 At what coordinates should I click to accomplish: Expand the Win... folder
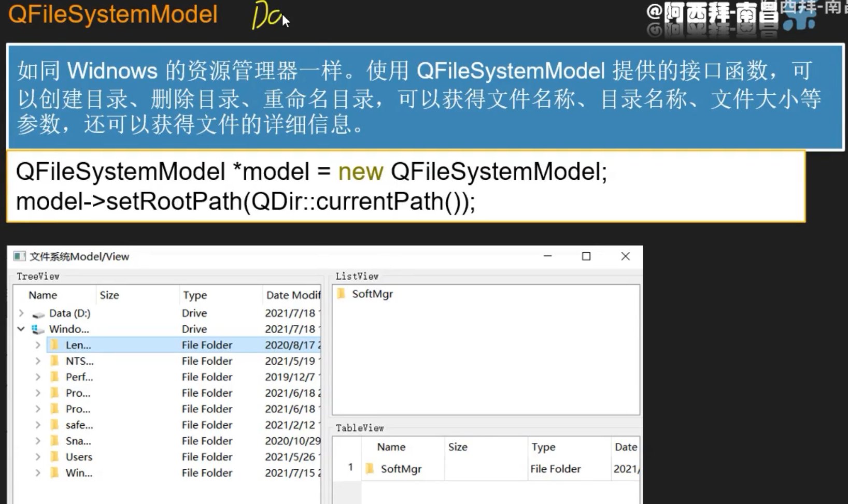tap(38, 473)
